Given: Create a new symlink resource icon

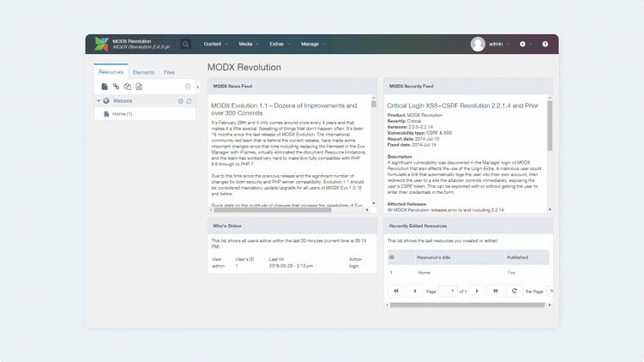Looking at the screenshot, I should 128,87.
